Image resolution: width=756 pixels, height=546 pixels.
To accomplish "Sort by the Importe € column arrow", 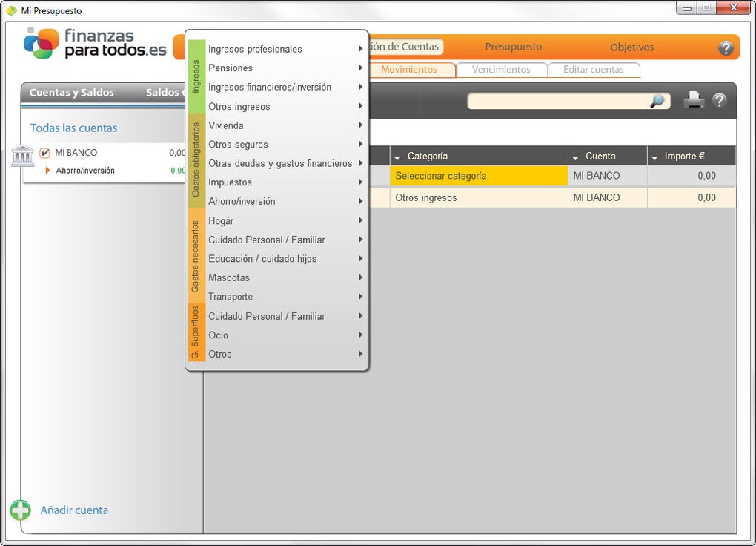I will click(x=654, y=157).
